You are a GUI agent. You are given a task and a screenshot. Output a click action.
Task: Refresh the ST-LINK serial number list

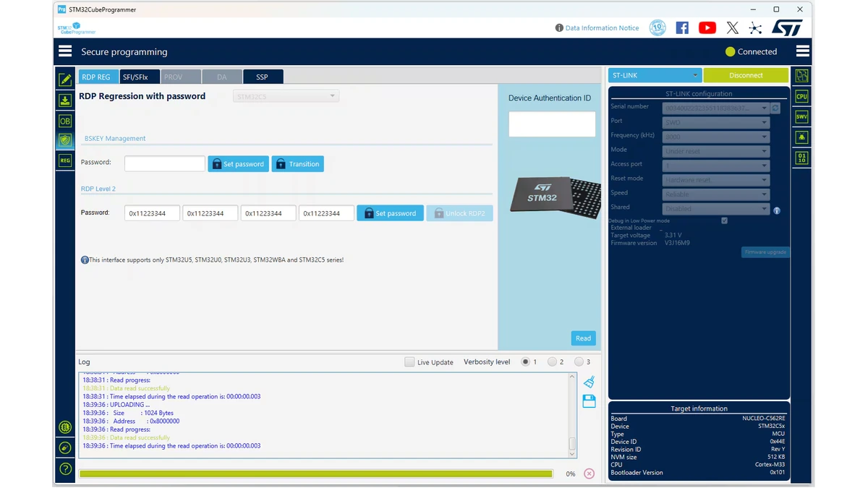coord(775,108)
